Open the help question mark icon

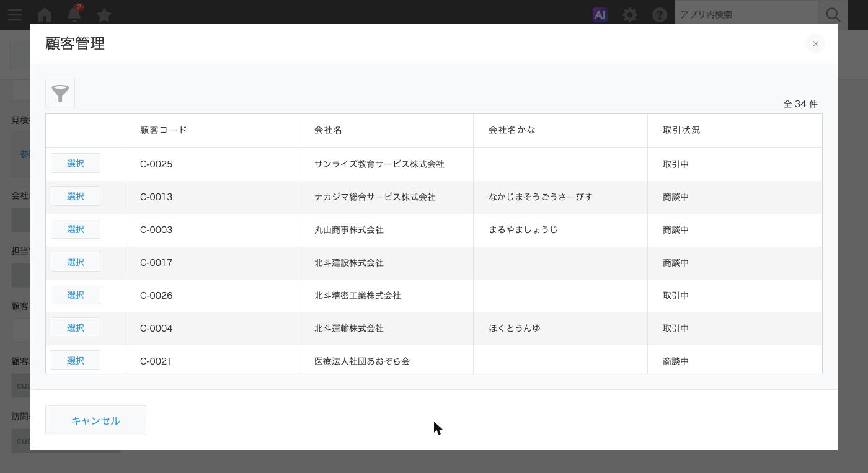pos(660,15)
